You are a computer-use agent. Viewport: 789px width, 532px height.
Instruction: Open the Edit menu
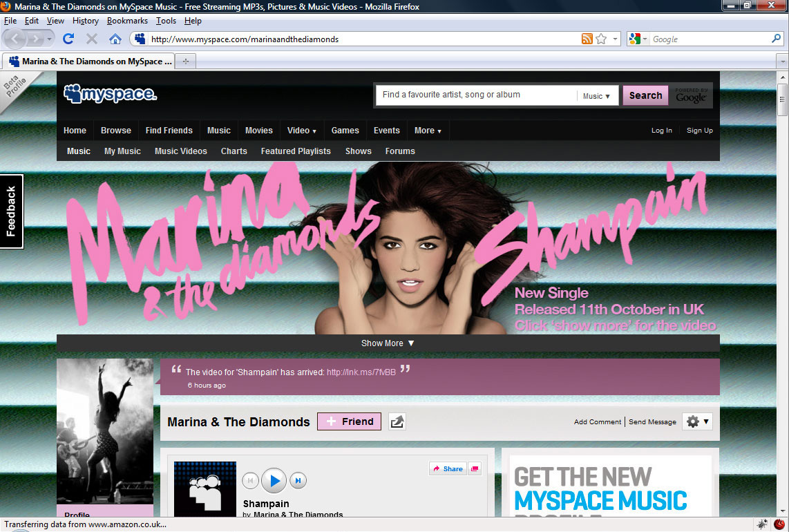pyautogui.click(x=32, y=21)
